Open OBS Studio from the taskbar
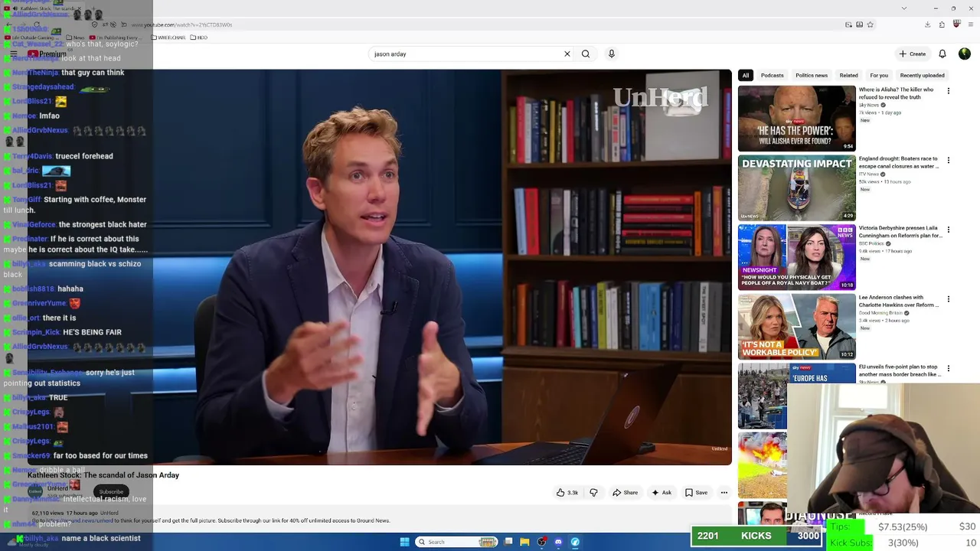Screen dimensions: 980x551 point(541,542)
